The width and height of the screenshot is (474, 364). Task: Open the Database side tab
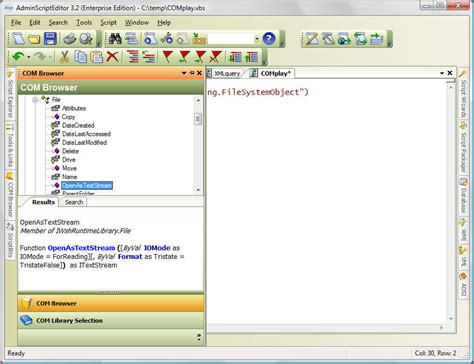click(463, 196)
